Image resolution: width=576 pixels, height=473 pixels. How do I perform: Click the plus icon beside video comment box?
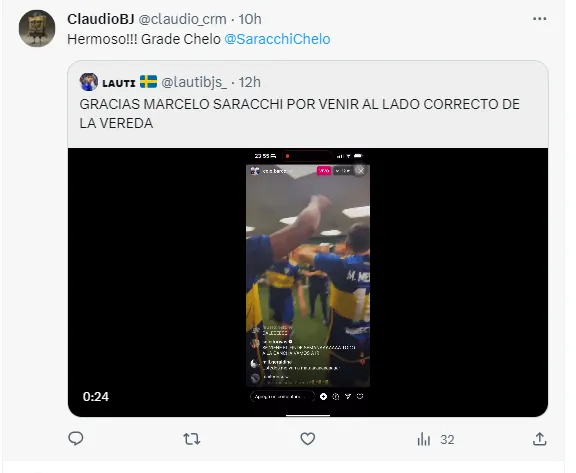[x=323, y=396]
